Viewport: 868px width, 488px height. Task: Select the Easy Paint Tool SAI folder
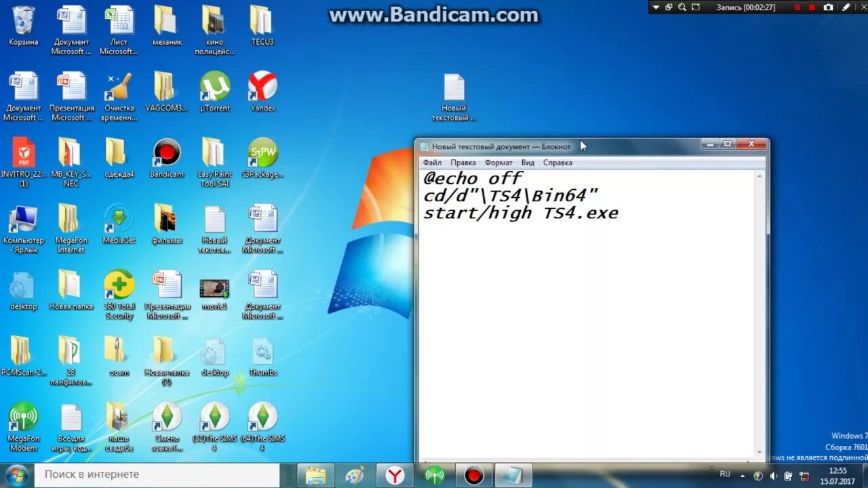214,163
